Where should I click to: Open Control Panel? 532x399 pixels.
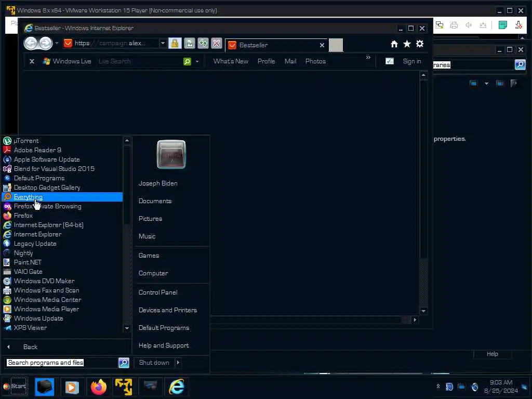click(158, 292)
